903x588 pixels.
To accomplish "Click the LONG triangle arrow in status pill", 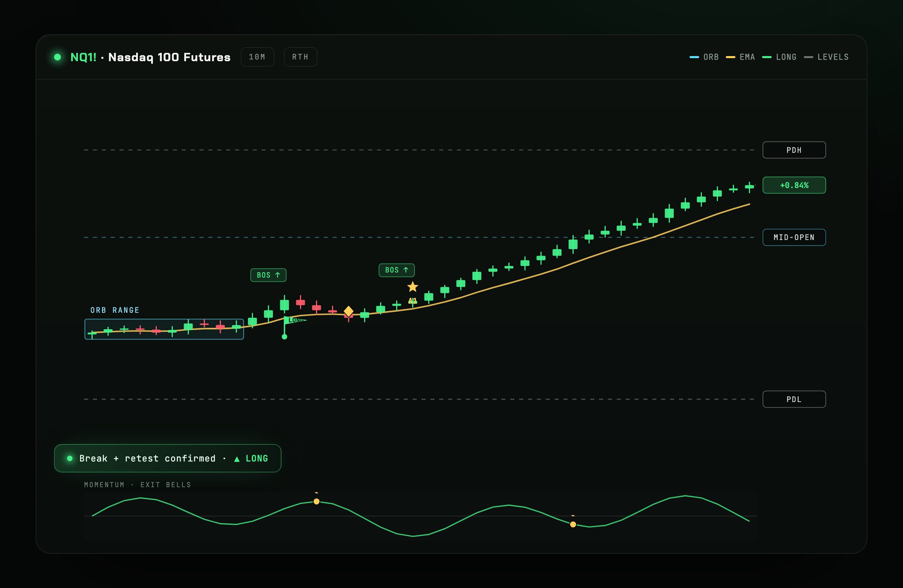I will point(237,459).
